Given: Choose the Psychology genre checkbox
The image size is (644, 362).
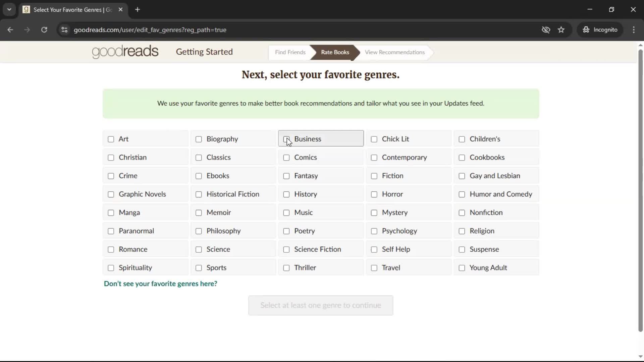Looking at the screenshot, I should coord(374,231).
